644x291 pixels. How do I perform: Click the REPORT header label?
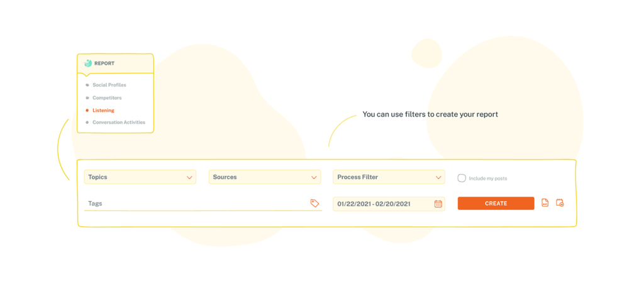(104, 63)
